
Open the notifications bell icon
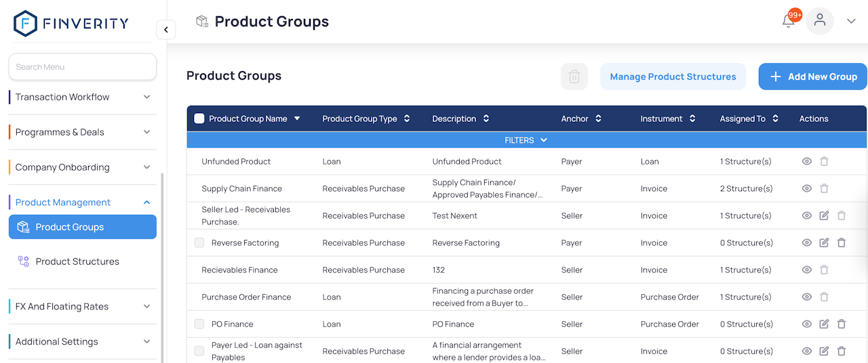788,21
